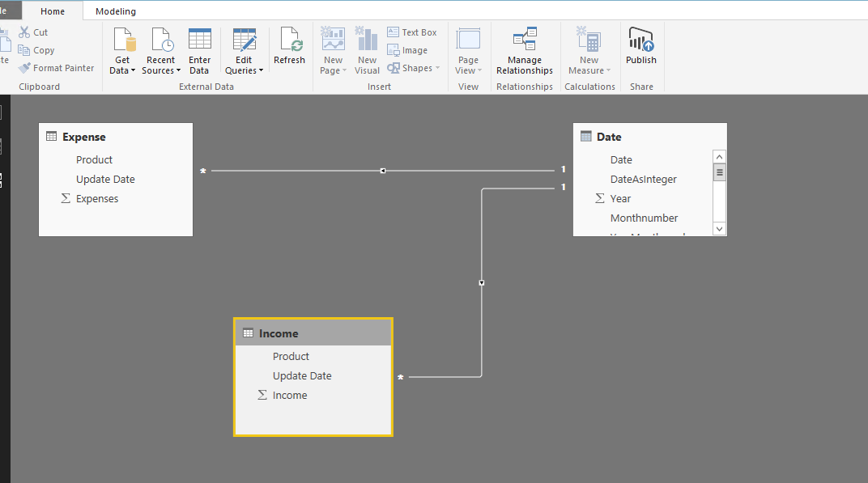Select the Income-to-Date relationship arrow marker
The image size is (868, 483).
(x=482, y=282)
